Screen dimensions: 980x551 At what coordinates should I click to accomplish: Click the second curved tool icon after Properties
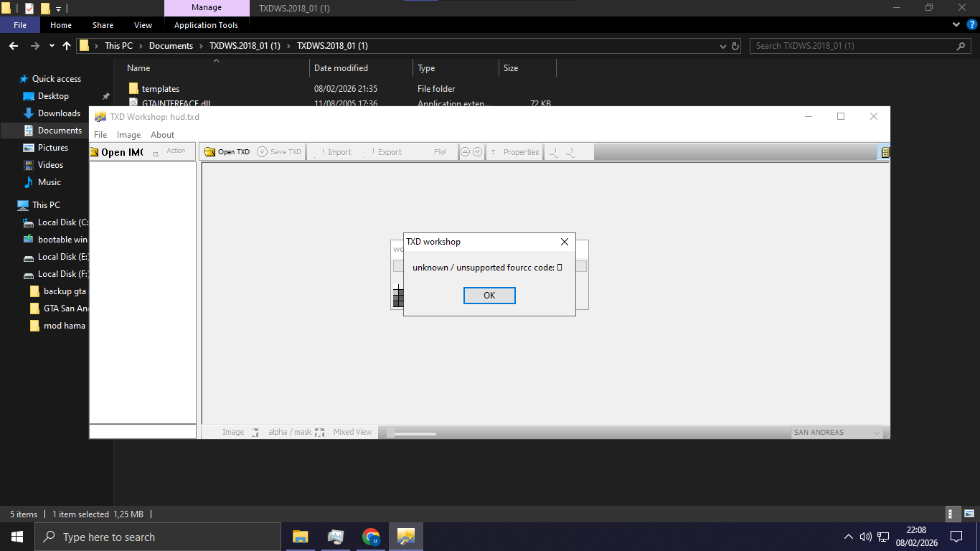tap(570, 152)
